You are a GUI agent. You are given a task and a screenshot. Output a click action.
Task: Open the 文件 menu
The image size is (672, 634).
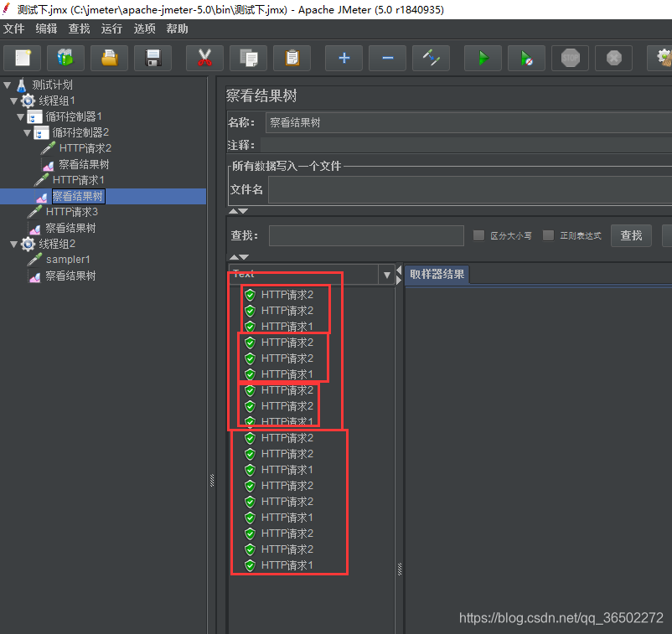(13, 28)
